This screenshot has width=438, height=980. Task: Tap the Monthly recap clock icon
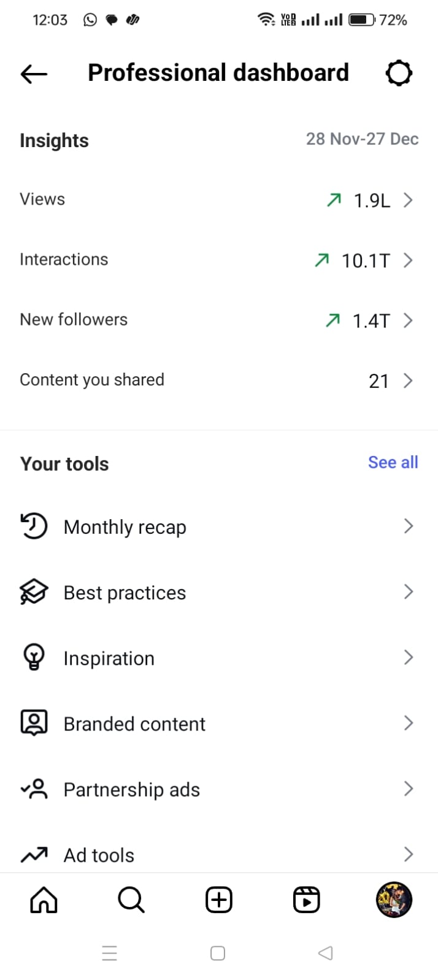pyautogui.click(x=34, y=526)
